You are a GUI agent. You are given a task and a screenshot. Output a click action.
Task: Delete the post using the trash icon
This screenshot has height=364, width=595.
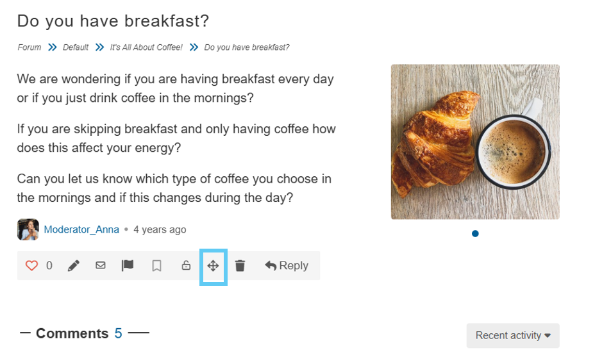240,266
